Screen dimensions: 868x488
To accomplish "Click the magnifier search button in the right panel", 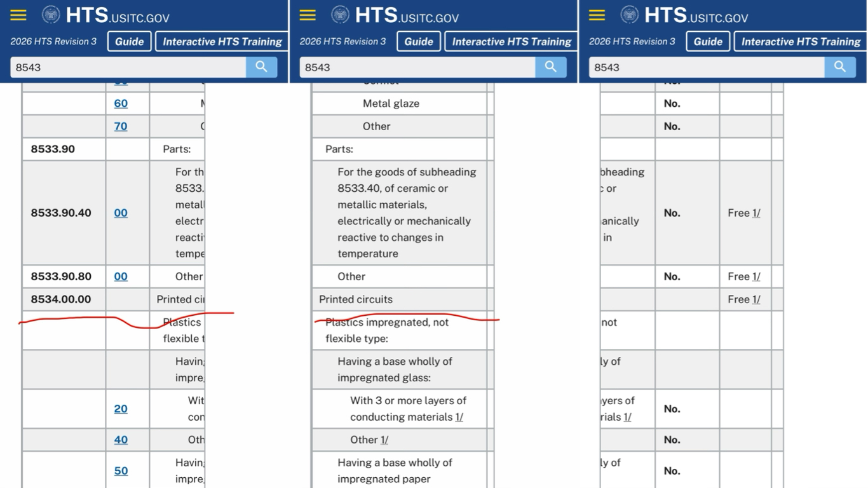I will pyautogui.click(x=840, y=67).
